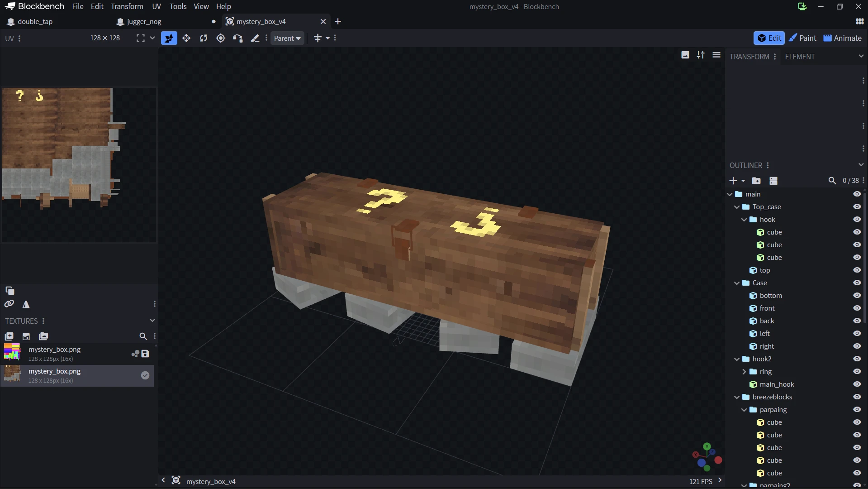Close the mystery_box_v4 tab
Viewport: 868px width, 489px height.
point(323,21)
